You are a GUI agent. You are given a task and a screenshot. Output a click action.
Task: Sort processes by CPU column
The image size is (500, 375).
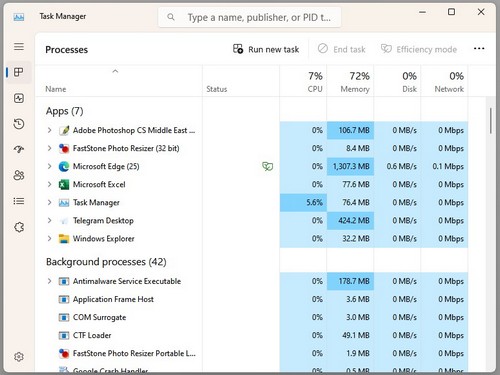click(x=303, y=82)
